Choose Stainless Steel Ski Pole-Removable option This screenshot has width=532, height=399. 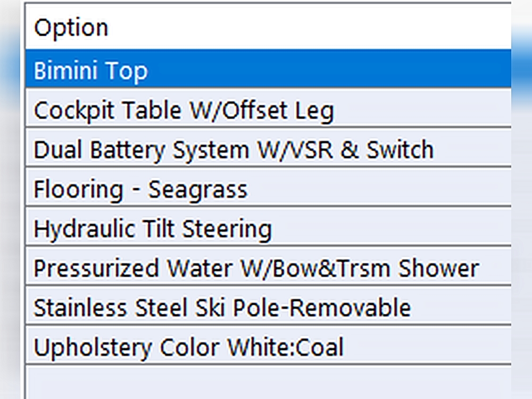coord(222,307)
